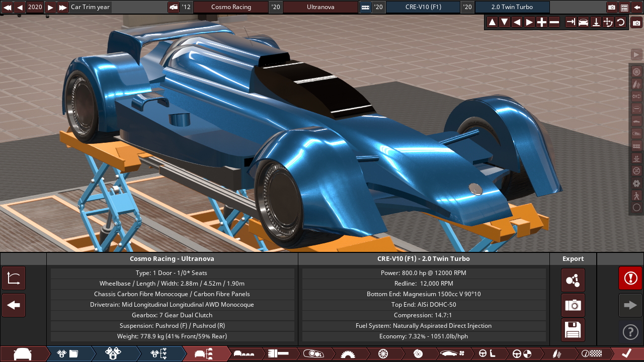Select the 2.0 Twin Turbo variant

point(512,7)
